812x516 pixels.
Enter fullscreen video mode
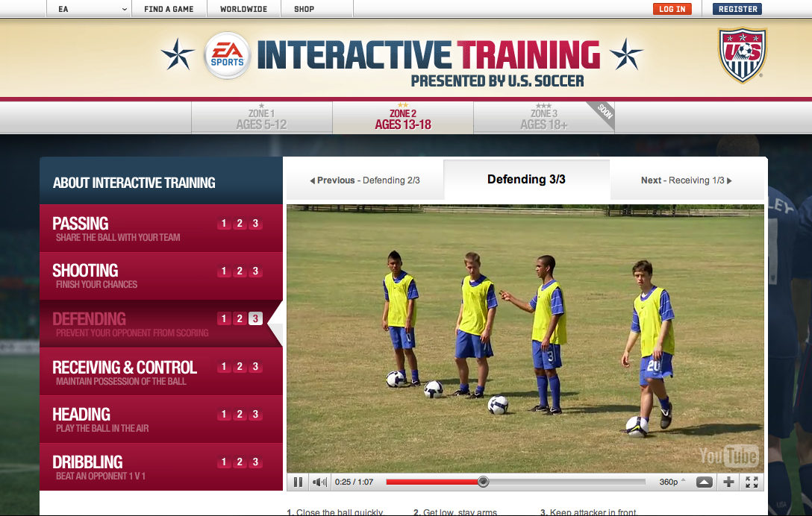pyautogui.click(x=752, y=482)
